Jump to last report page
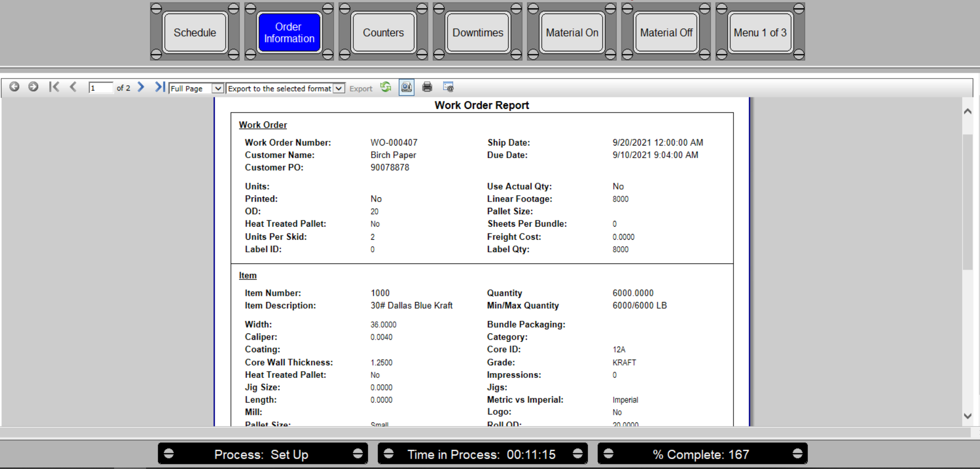This screenshot has width=980, height=469. (160, 87)
